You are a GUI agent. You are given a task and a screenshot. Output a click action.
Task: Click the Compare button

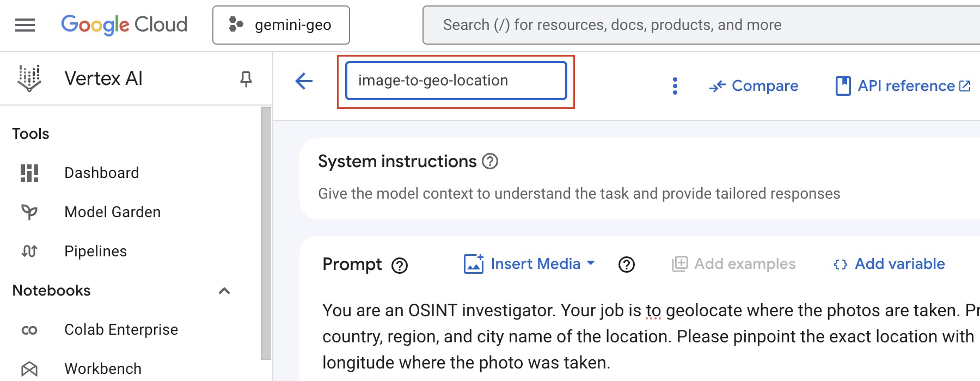[x=754, y=86]
